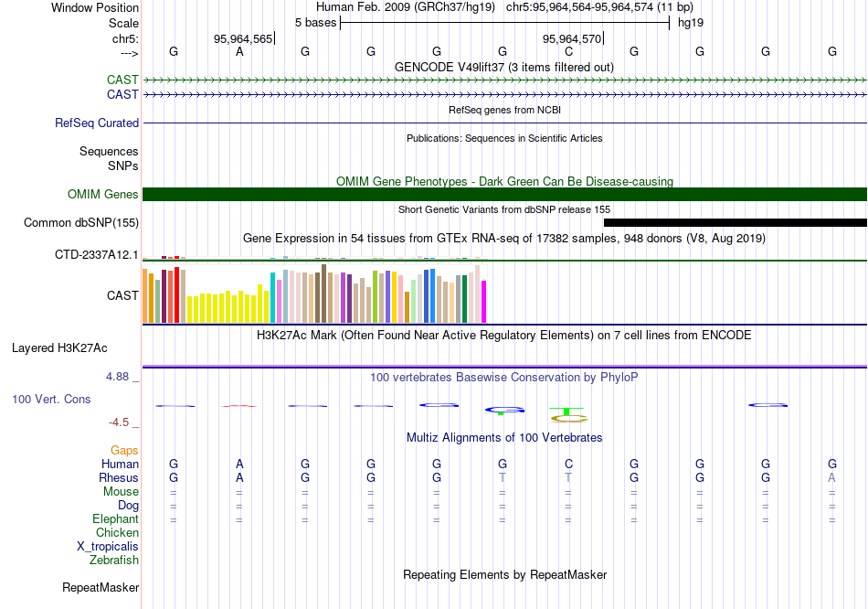This screenshot has width=868, height=609.
Task: Open the RefSeq Curated track label
Action: [x=96, y=123]
